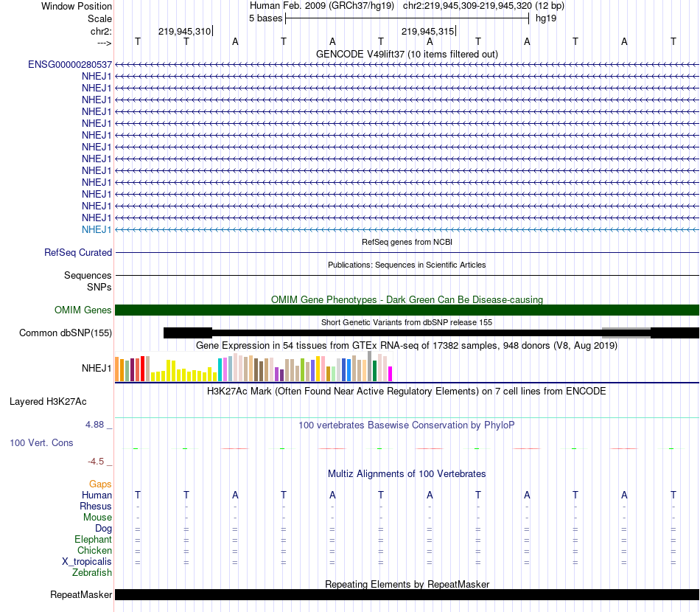700x612 pixels.
Task: Select the Elephant species label
Action: (93, 540)
